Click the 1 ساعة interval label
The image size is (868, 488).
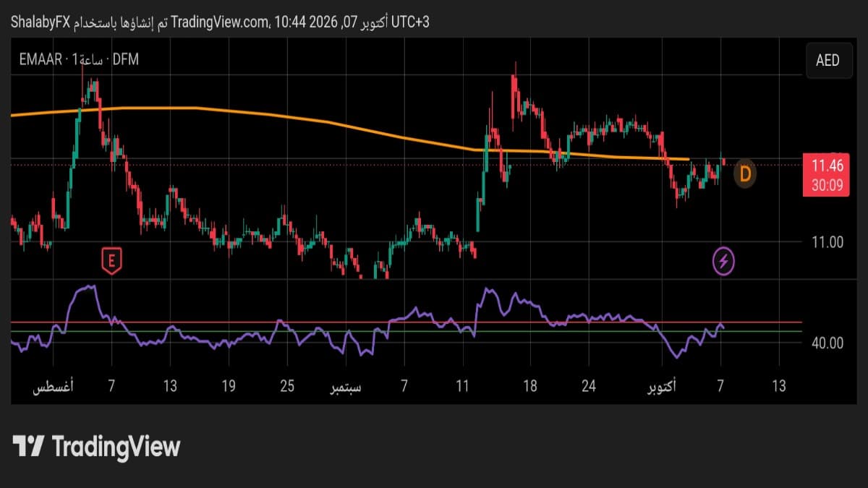[x=88, y=60]
